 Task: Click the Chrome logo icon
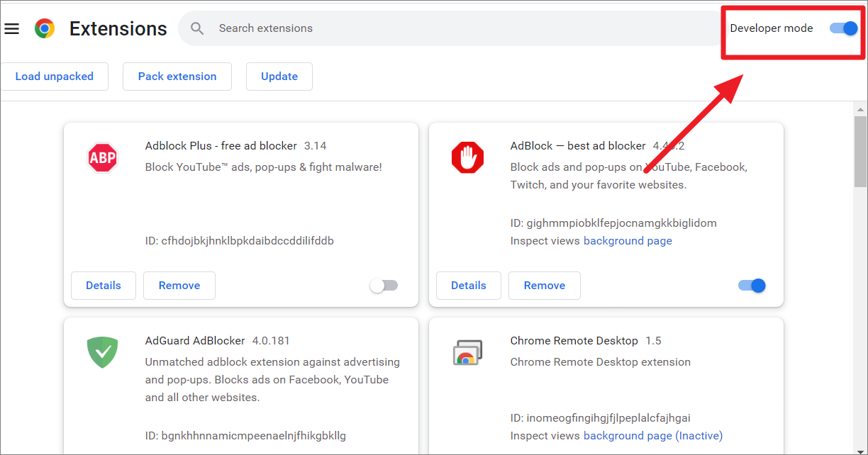click(x=45, y=28)
